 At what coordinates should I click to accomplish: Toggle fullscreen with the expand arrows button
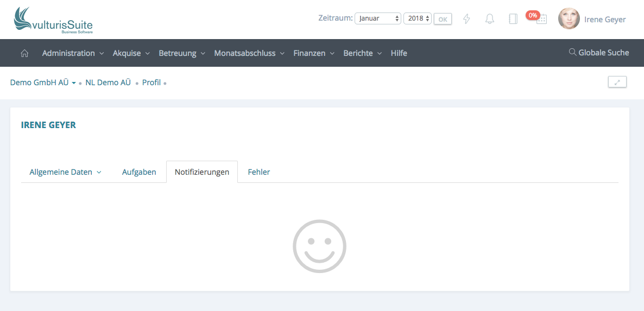617,82
